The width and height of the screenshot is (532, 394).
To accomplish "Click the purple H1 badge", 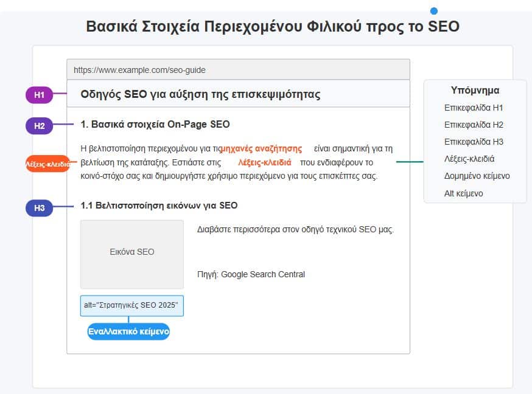I will [x=39, y=95].
